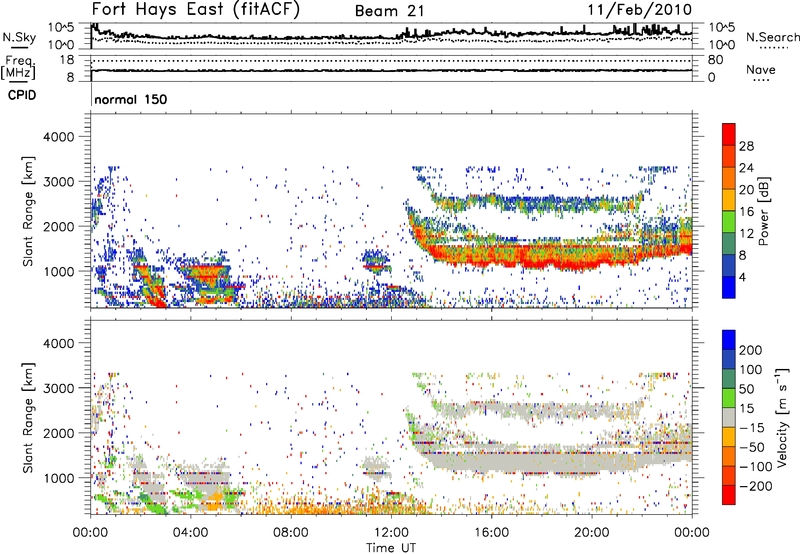
Task: Click the gray ground-scatter band in velocity panel
Action: 551,463
